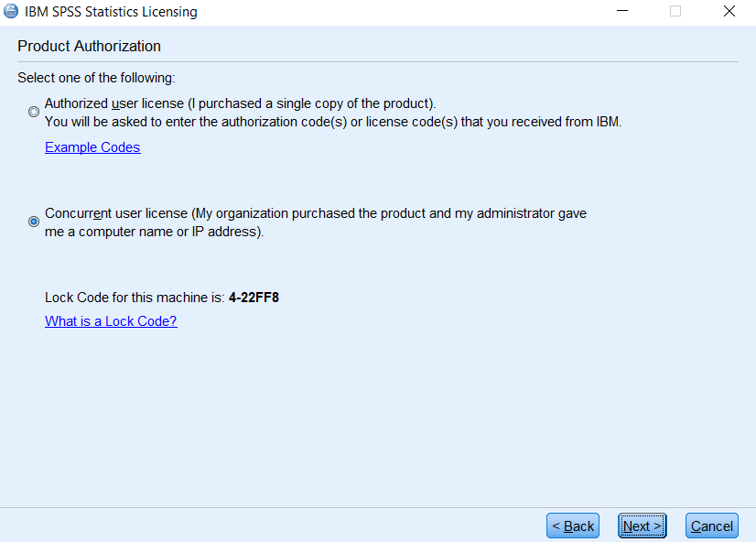Select the Concurrent user license radio button
The width and height of the screenshot is (756, 542).
(34, 222)
